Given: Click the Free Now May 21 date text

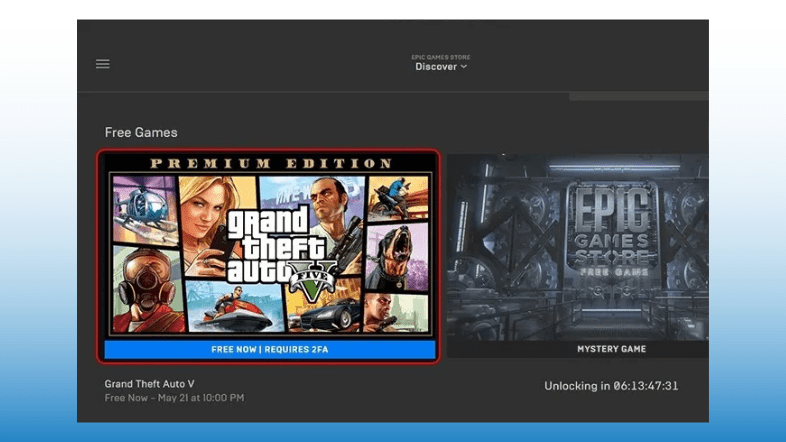Looking at the screenshot, I should (174, 398).
